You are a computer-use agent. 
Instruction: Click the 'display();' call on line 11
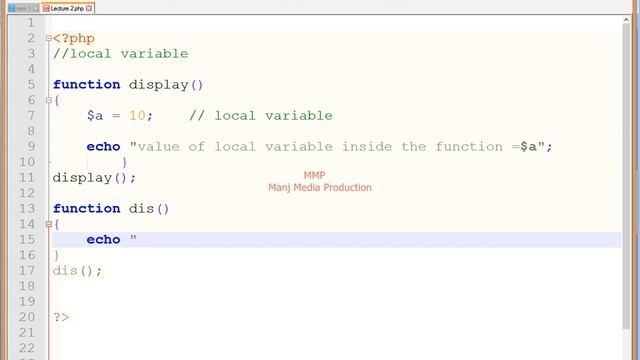(94, 178)
